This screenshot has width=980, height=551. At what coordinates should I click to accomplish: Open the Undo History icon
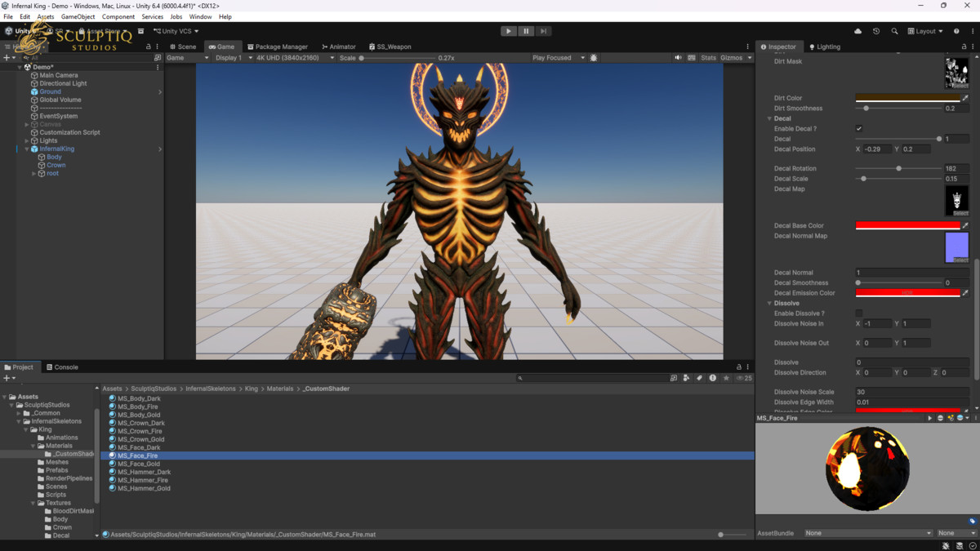coord(876,31)
